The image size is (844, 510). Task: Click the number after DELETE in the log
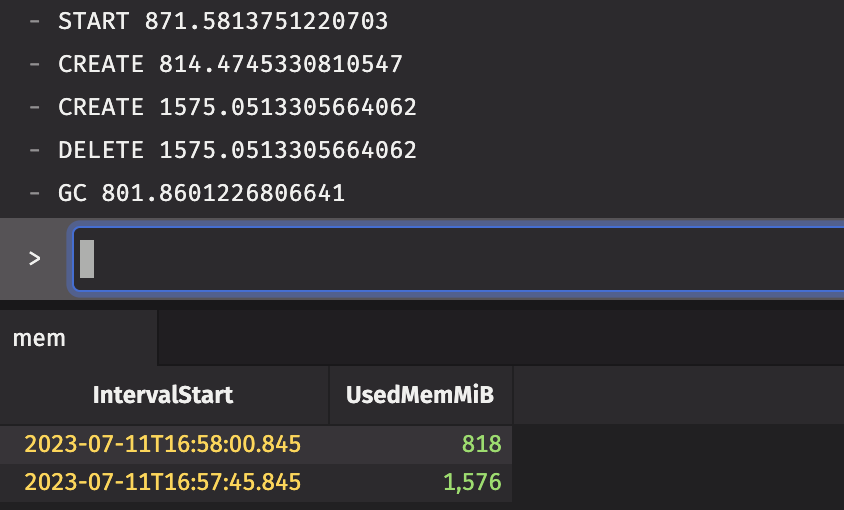(x=288, y=151)
